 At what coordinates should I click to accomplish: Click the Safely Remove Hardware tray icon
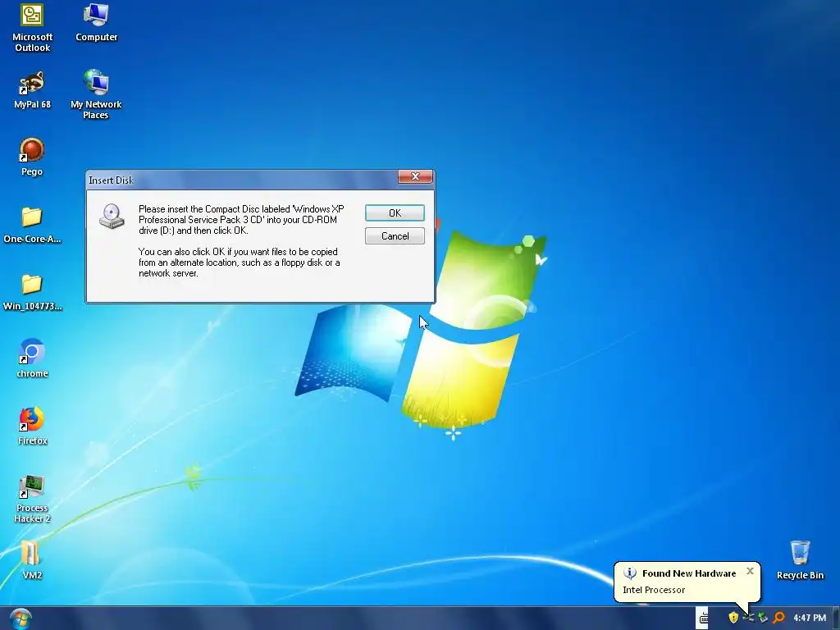tap(764, 618)
